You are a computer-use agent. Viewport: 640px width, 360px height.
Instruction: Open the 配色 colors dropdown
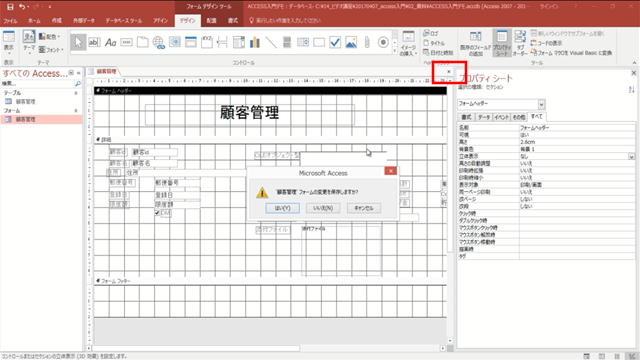click(x=49, y=37)
